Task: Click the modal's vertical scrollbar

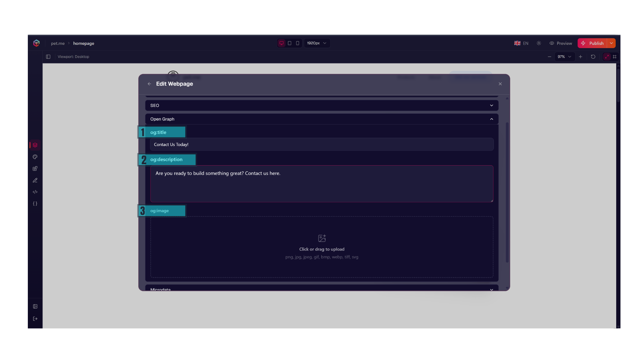Action: 507,193
